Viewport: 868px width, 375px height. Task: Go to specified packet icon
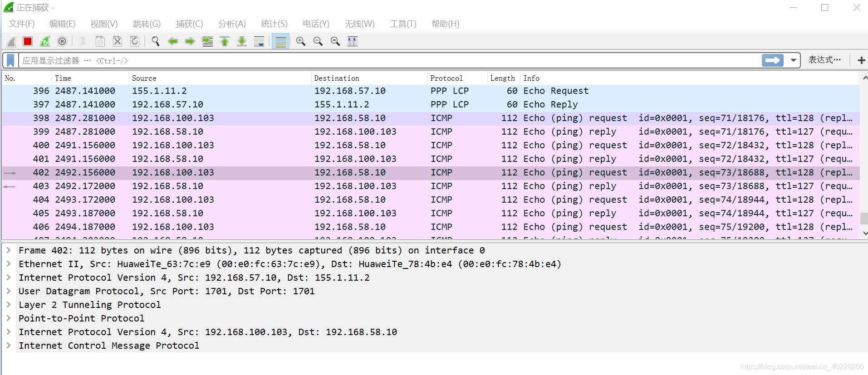(207, 42)
